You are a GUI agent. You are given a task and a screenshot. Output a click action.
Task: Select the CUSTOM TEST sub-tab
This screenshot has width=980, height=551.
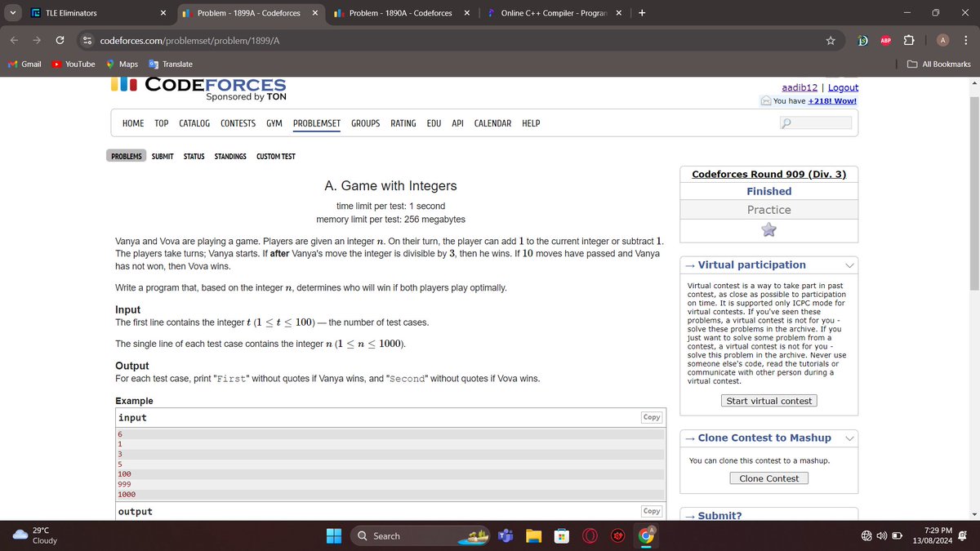point(276,156)
